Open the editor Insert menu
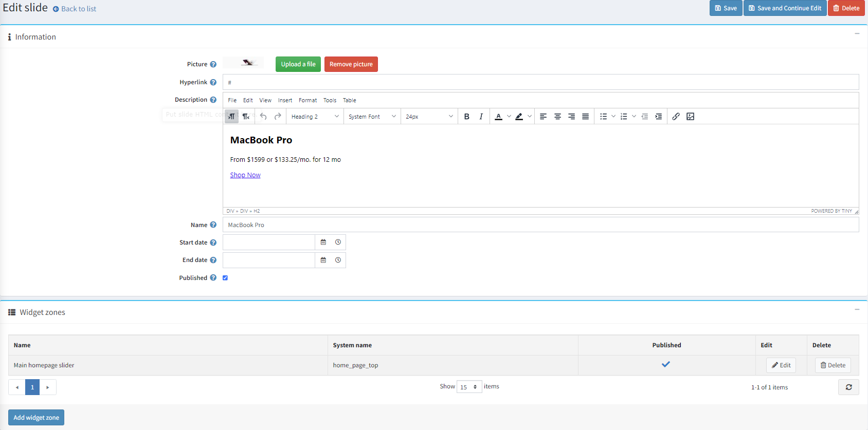Viewport: 868px width, 430px height. click(x=285, y=100)
